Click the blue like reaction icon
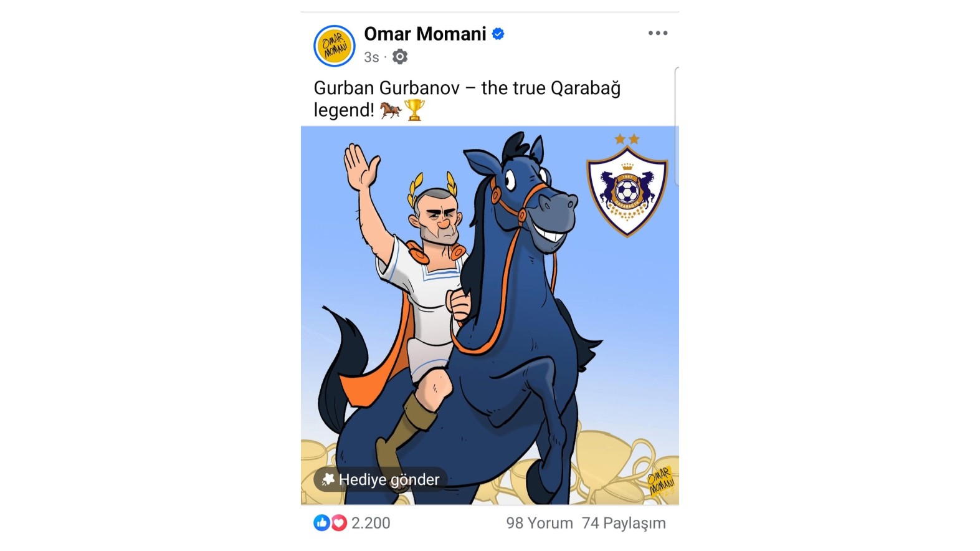 (321, 523)
